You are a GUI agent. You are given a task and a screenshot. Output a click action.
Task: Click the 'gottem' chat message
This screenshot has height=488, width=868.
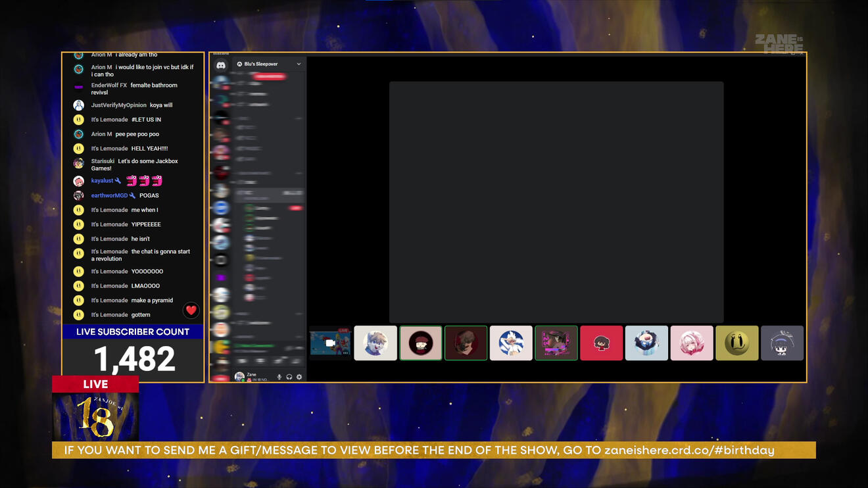point(141,315)
